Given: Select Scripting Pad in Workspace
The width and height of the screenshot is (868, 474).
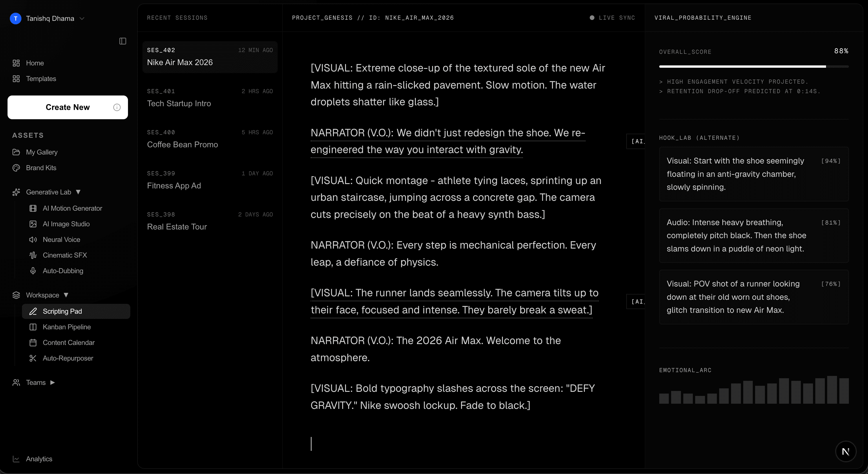Looking at the screenshot, I should [76, 312].
